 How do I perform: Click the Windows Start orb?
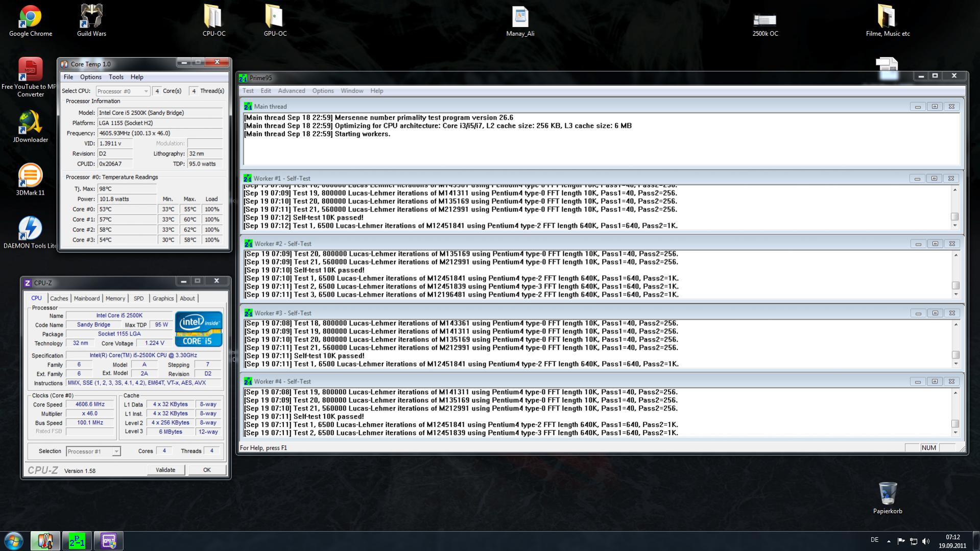(x=14, y=541)
